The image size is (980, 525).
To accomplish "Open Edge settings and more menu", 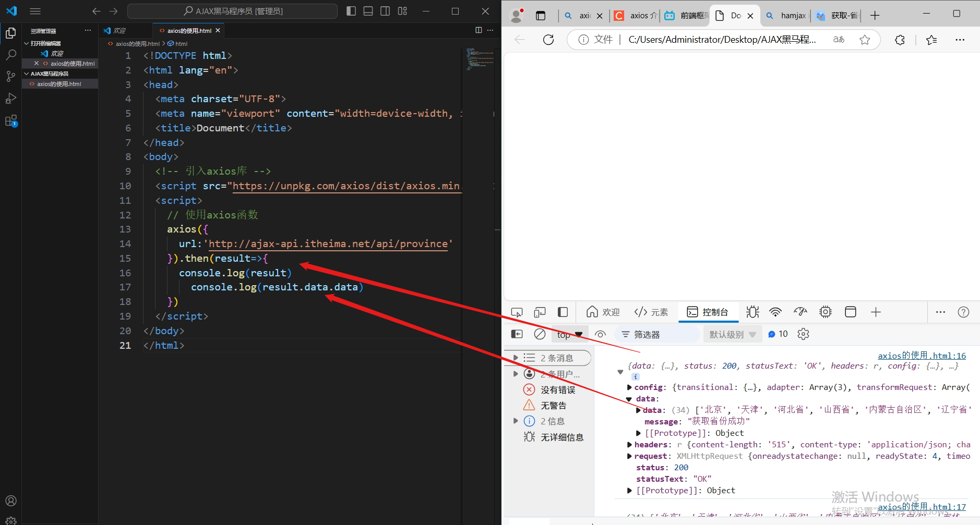I will pos(960,40).
